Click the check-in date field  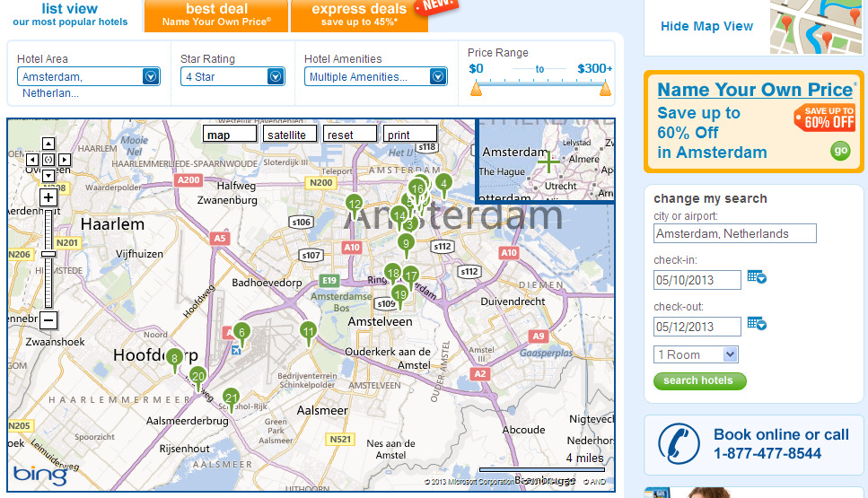697,280
